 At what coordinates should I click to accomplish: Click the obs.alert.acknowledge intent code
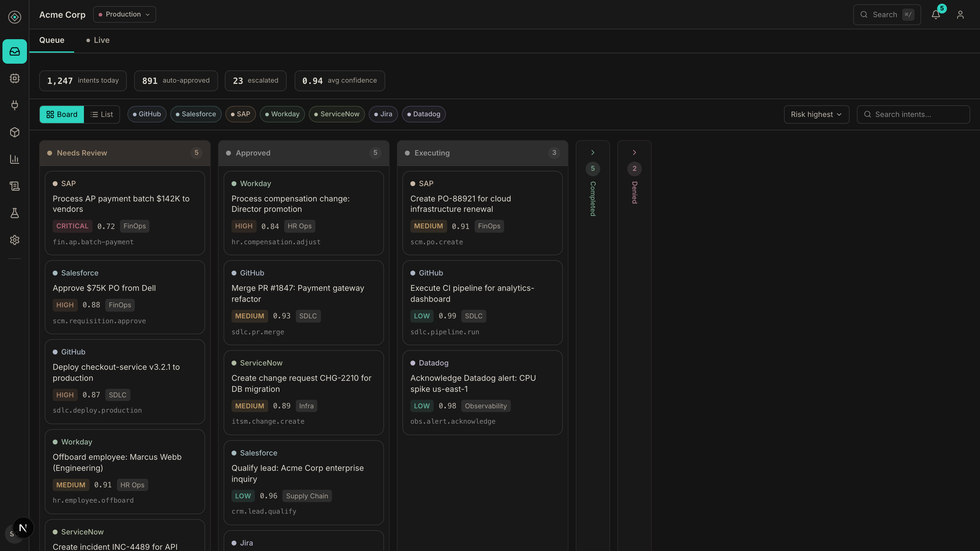pos(453,422)
